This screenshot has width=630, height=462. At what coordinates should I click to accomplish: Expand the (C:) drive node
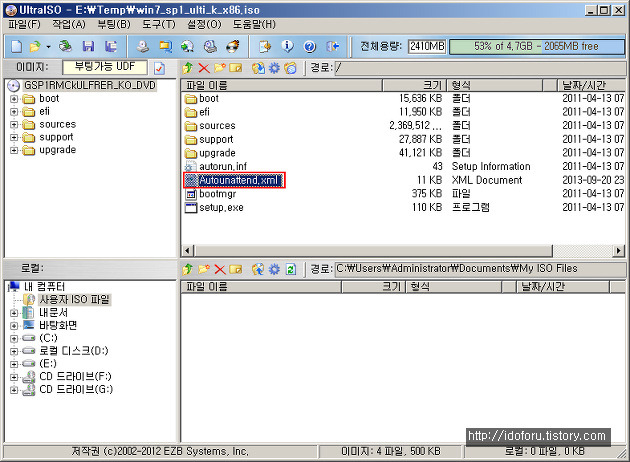coord(14,338)
